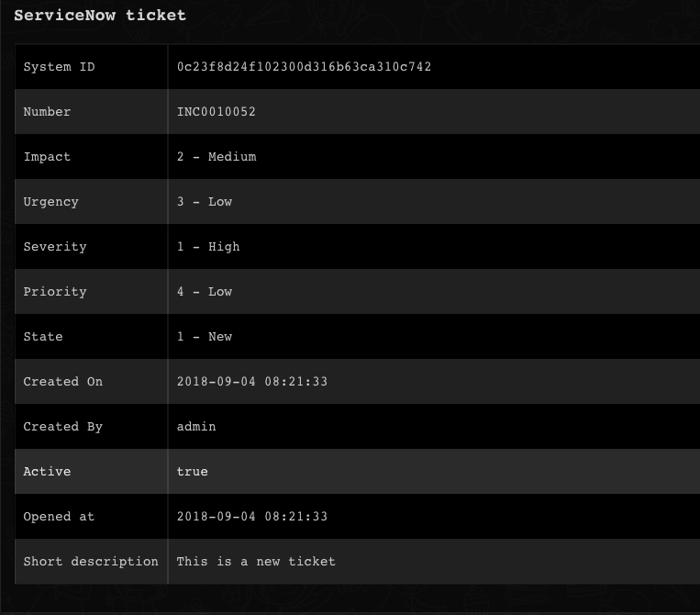This screenshot has height=615, width=700.
Task: Click the incident number INC0010052
Action: click(x=217, y=112)
